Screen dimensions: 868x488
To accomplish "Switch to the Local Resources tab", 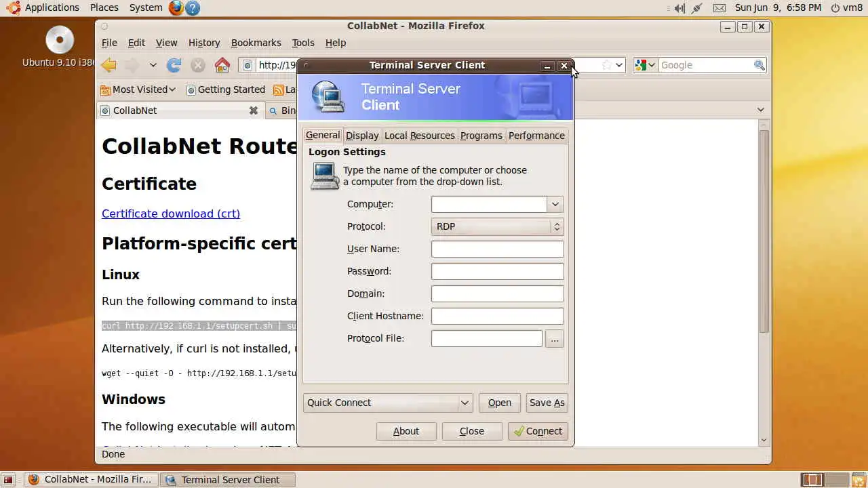I will pos(419,136).
